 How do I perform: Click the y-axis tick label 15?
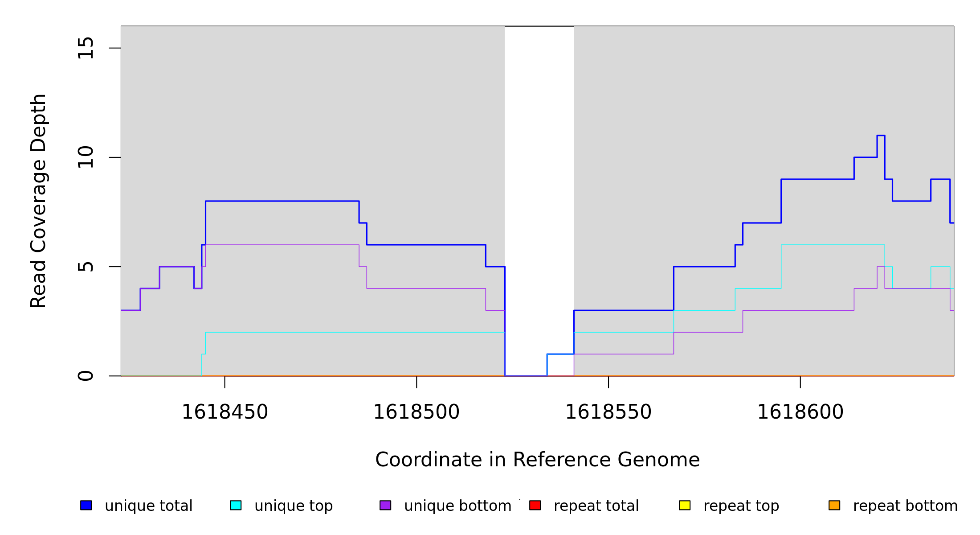coord(86,48)
